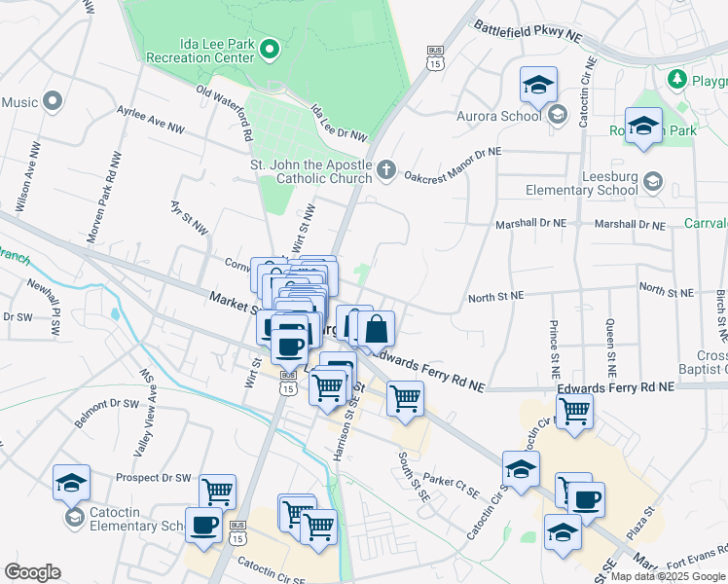The width and height of the screenshot is (728, 584).
Task: Click the Aurora School label
Action: [499, 116]
